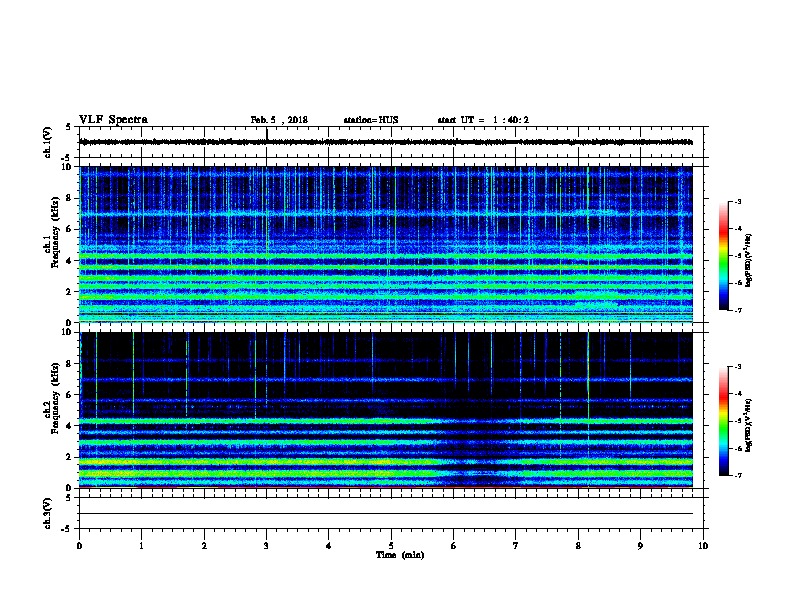Click the flat ch.3 voltage trace line

pos(386,514)
